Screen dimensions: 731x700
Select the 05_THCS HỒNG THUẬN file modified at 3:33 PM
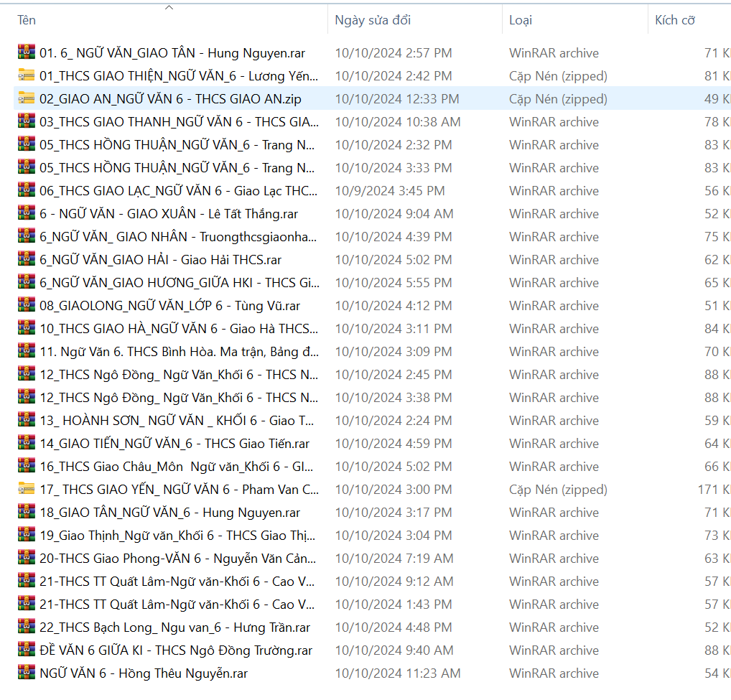pos(177,168)
